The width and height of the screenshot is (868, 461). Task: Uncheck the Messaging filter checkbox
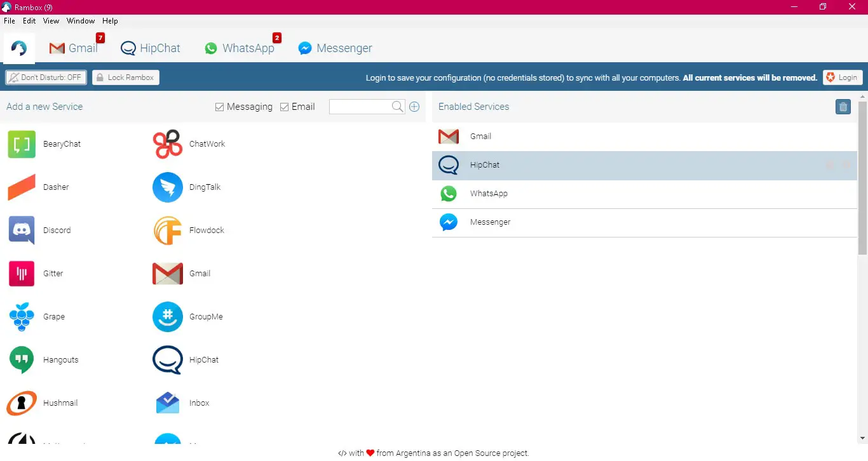click(x=219, y=107)
